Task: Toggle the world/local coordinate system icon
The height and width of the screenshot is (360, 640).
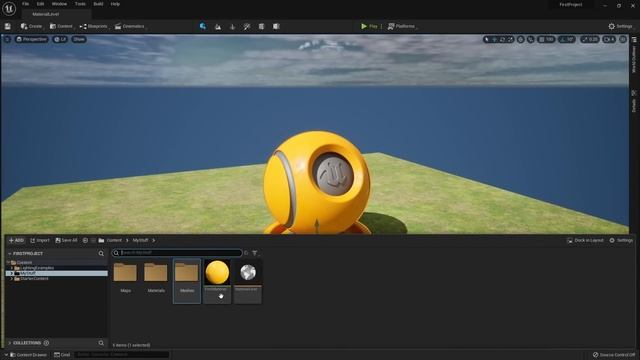Action: [x=520, y=40]
